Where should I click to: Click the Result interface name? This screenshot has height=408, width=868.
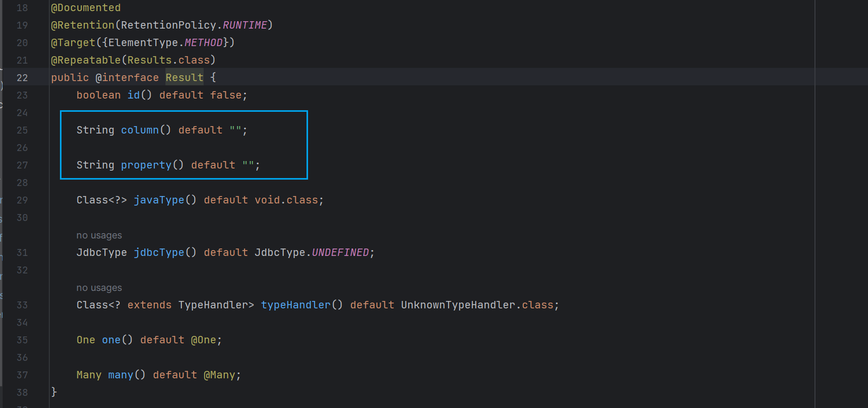coord(185,77)
